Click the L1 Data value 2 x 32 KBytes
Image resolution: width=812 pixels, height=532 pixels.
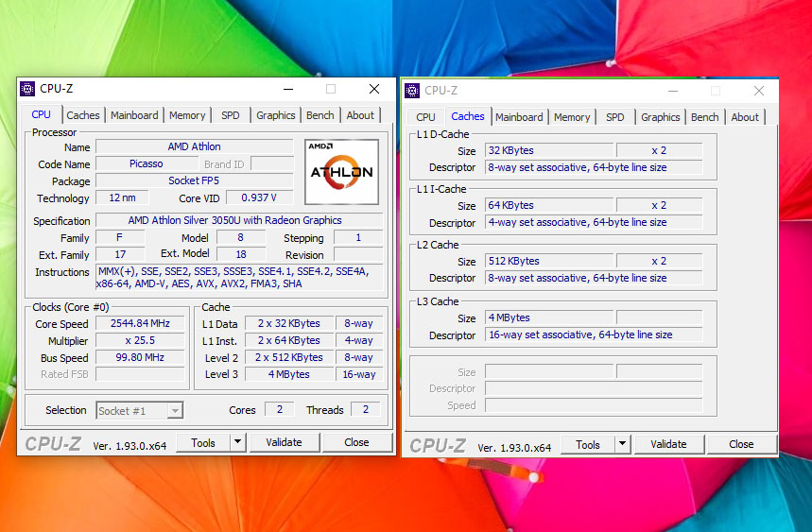pos(289,323)
